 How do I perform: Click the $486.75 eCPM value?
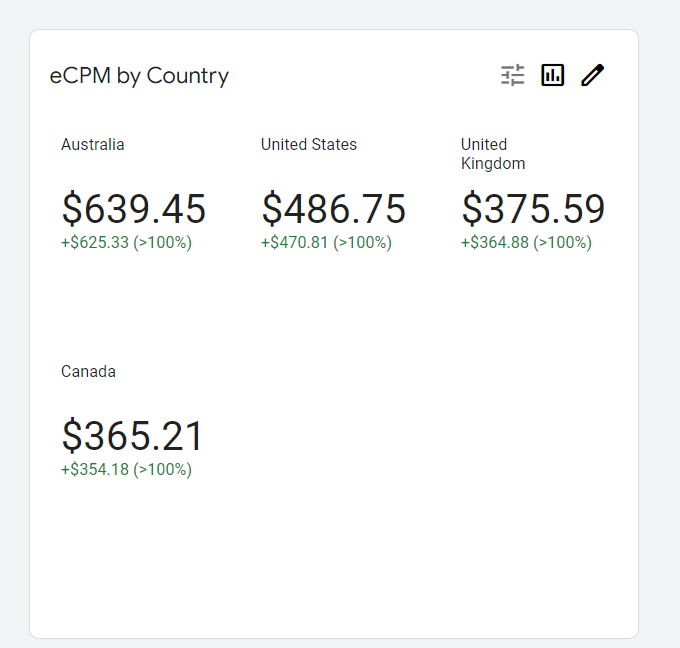point(334,209)
